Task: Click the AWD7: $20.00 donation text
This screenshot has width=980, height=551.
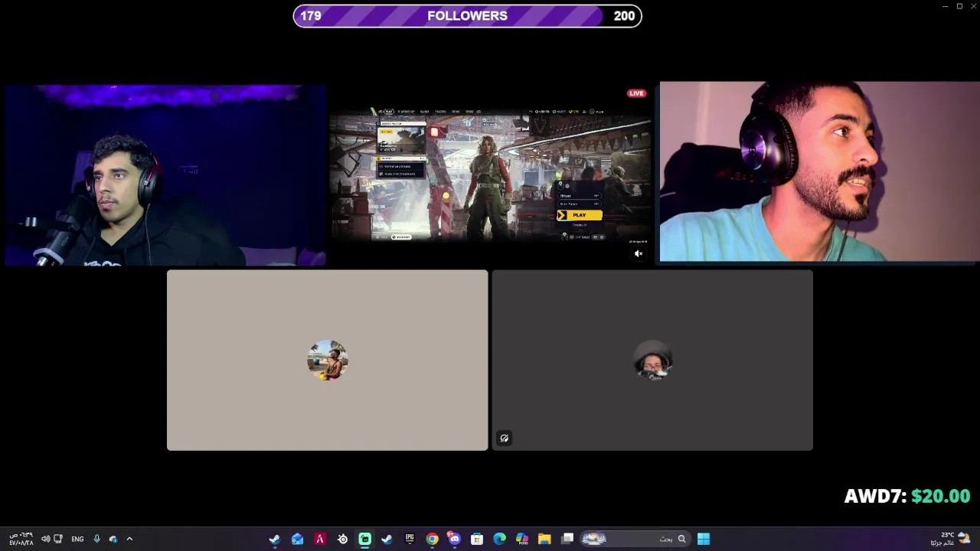Action: point(907,497)
